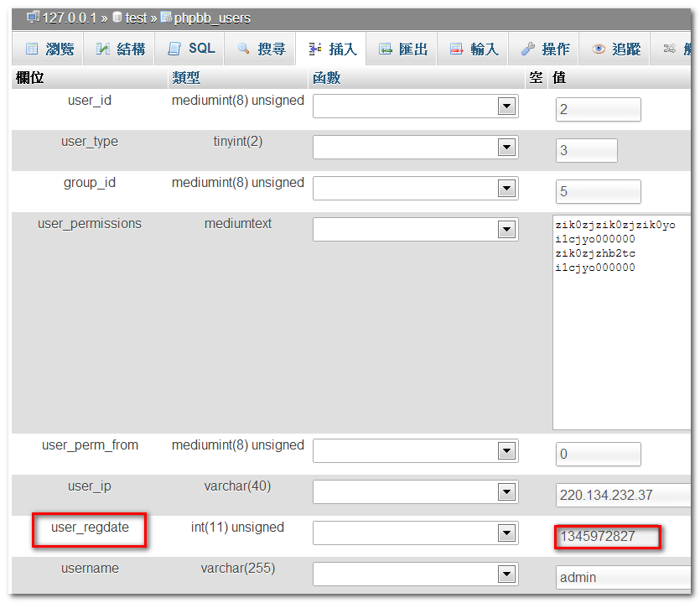This screenshot has height=603, width=700.
Task: Click the Search (搜尋) magnifier icon
Action: click(x=244, y=49)
